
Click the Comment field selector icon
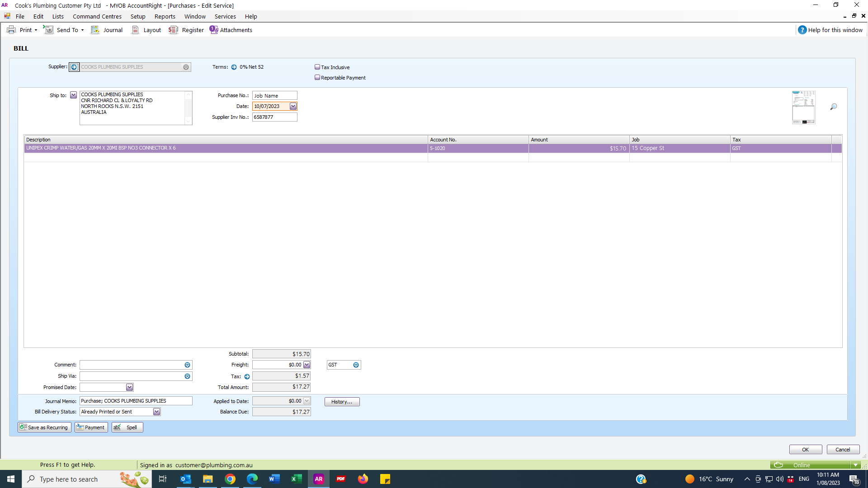187,365
